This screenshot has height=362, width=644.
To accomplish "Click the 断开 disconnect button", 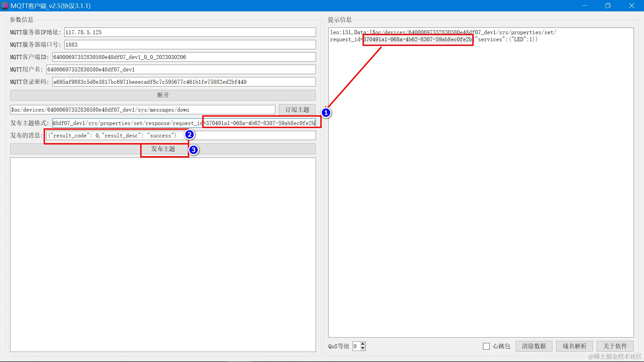I will coord(163,95).
